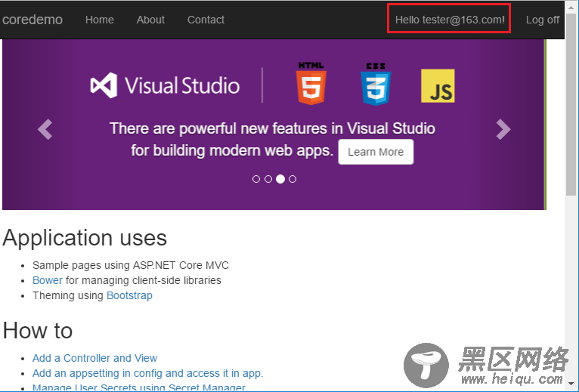Click the yellow JS logo icon
Screen dimensions: 579x392
438,85
